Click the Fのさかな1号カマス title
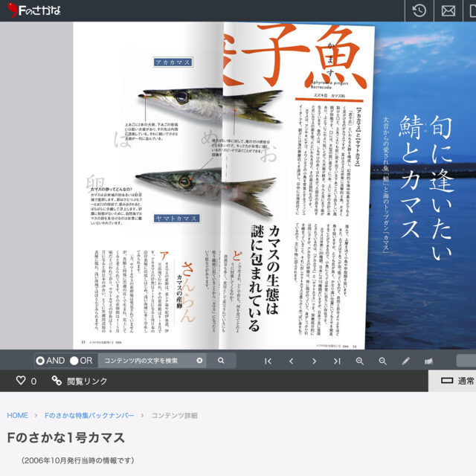The image size is (476, 476). tap(66, 438)
